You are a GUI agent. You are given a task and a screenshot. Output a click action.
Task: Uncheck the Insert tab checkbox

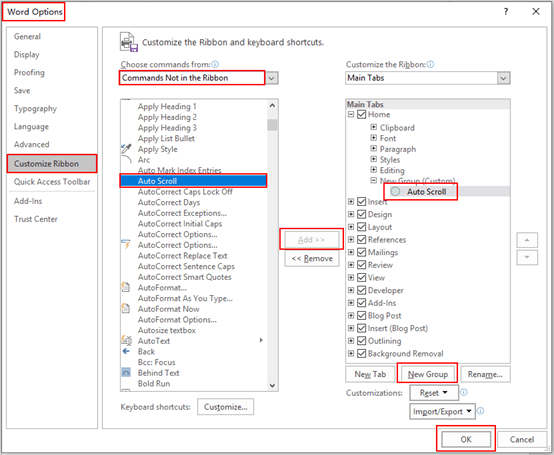[x=361, y=202]
